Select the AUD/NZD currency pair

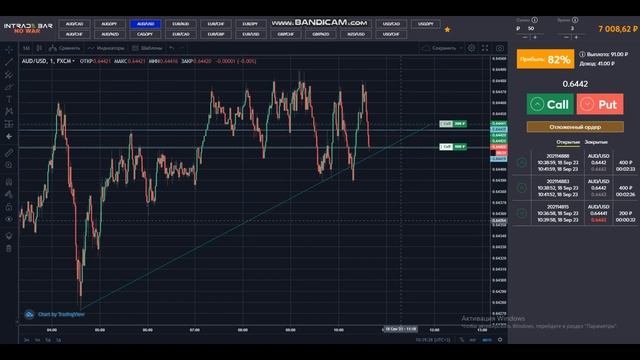(x=109, y=34)
